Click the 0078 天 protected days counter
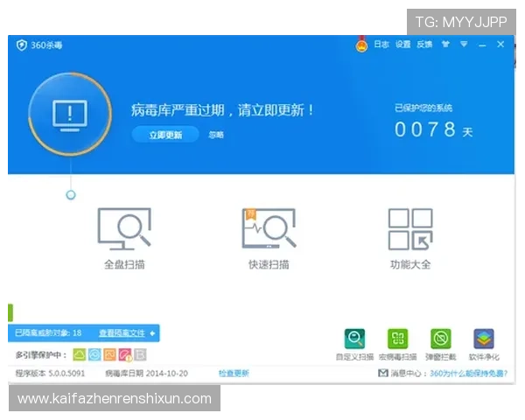This screenshot has height=420, width=525. click(x=434, y=129)
